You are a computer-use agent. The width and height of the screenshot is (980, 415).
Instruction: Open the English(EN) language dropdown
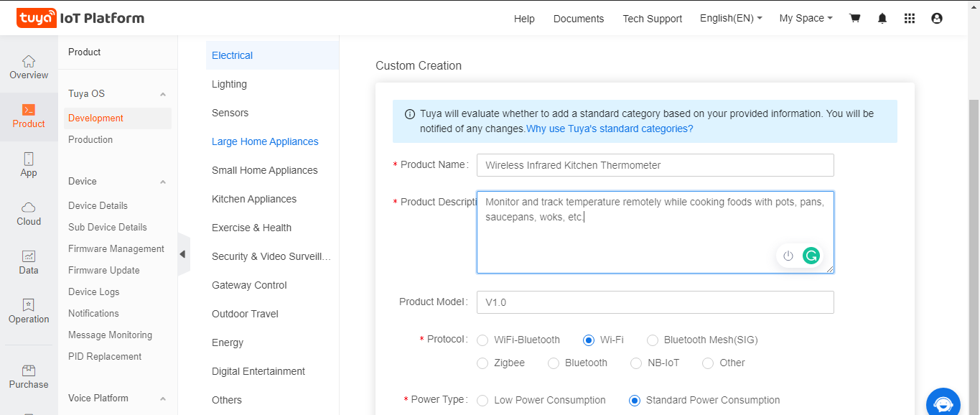pos(731,19)
